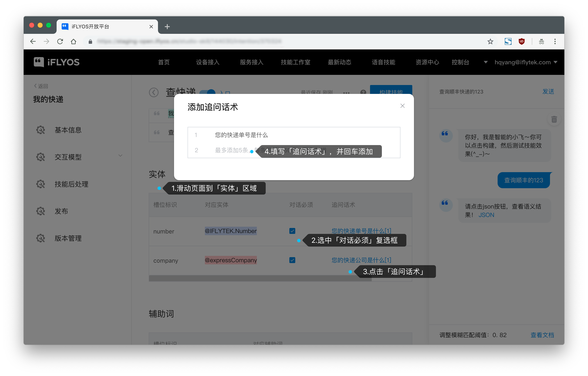Screen dimensions: 588x376
Task: Open the 您的快递公司是什么[1] link
Action: [x=361, y=260]
